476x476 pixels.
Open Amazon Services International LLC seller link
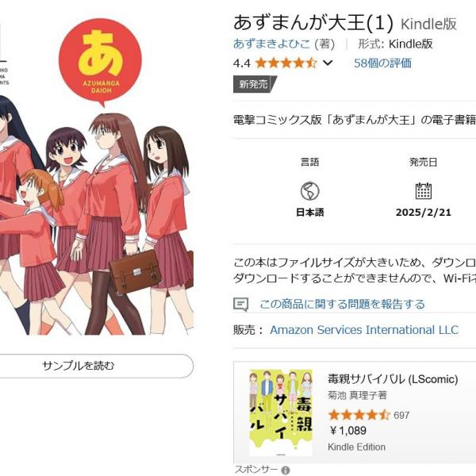[x=364, y=330]
